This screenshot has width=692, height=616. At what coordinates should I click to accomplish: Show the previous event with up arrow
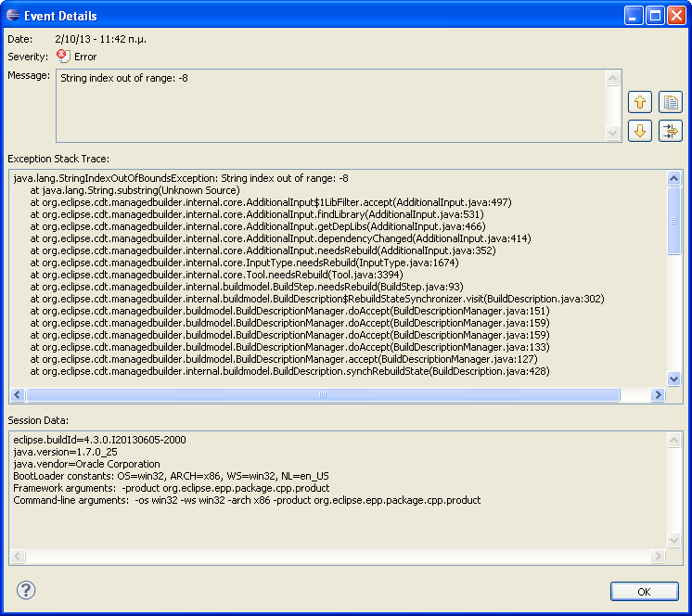639,102
